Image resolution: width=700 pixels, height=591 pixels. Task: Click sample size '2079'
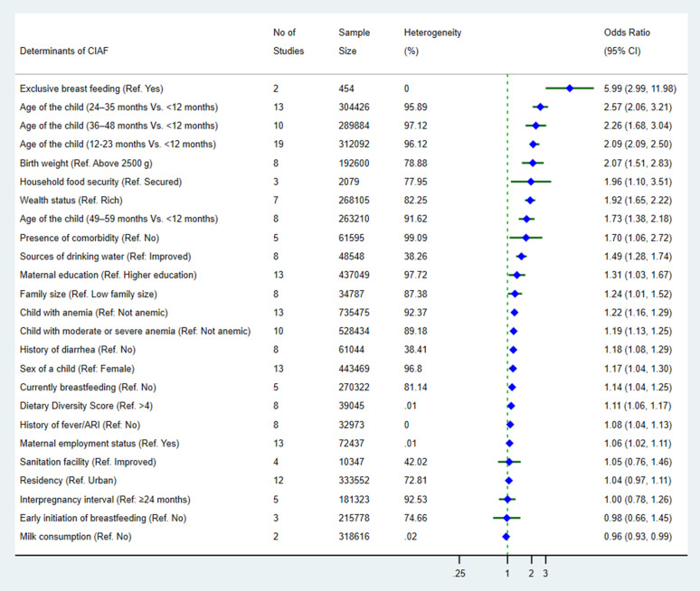[x=349, y=182]
